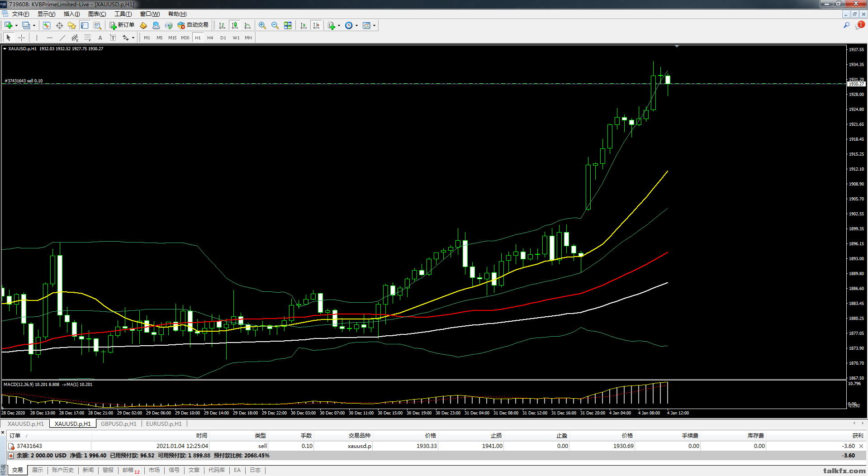
Task: Zoom in on the chart
Action: coord(262,25)
